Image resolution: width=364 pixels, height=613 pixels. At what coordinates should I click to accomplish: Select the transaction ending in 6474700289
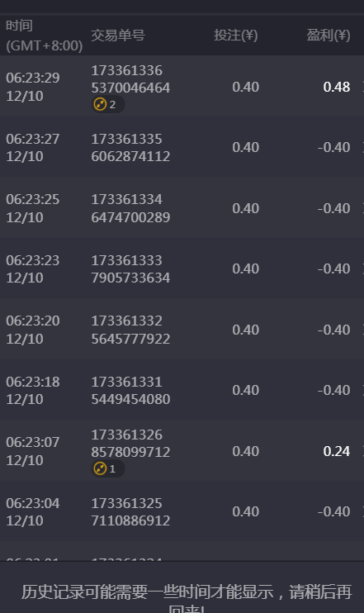pyautogui.click(x=182, y=208)
